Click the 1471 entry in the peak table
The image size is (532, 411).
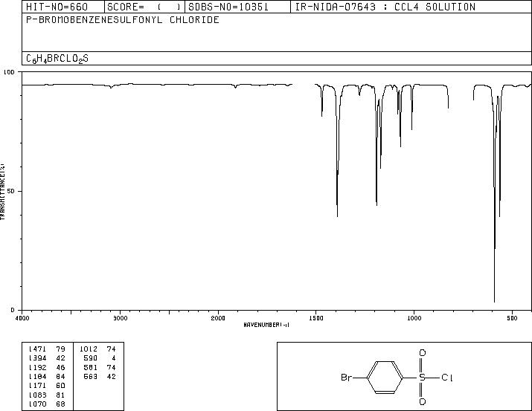[38, 349]
